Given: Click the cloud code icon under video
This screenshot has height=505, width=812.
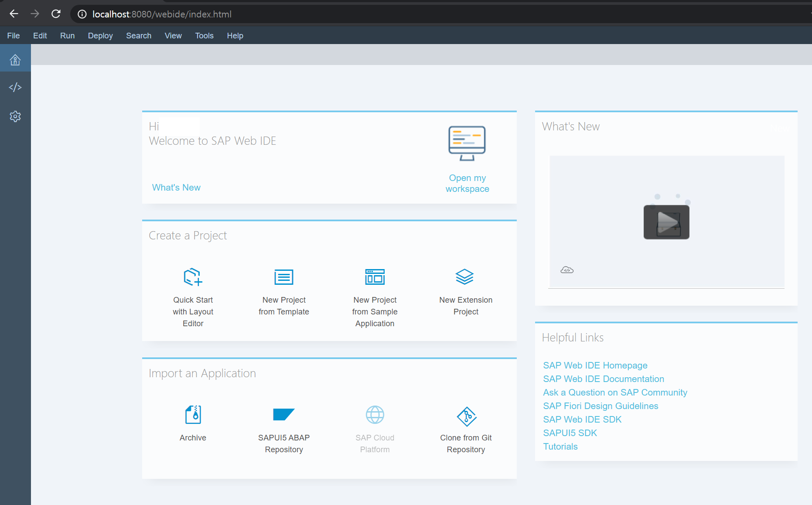Looking at the screenshot, I should pyautogui.click(x=567, y=270).
